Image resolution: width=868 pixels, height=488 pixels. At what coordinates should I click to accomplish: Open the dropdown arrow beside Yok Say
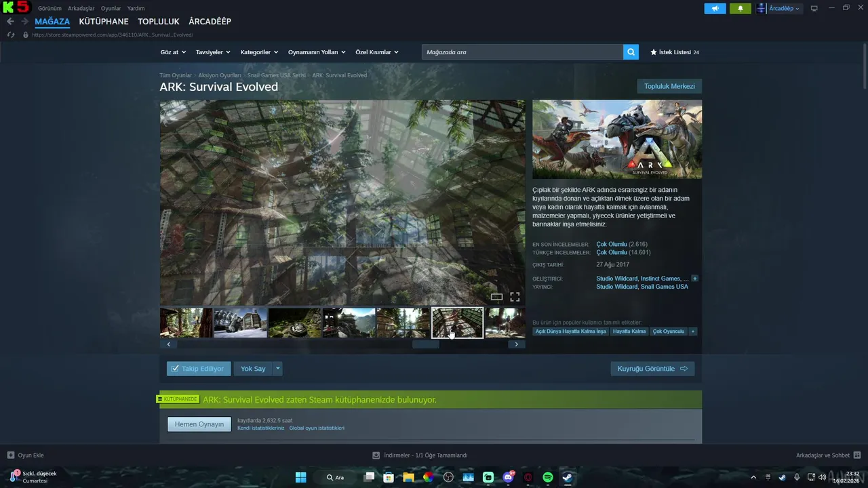277,369
